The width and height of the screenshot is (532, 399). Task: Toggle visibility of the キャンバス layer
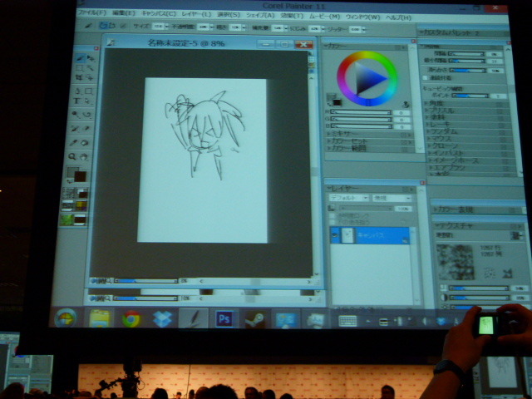(334, 236)
